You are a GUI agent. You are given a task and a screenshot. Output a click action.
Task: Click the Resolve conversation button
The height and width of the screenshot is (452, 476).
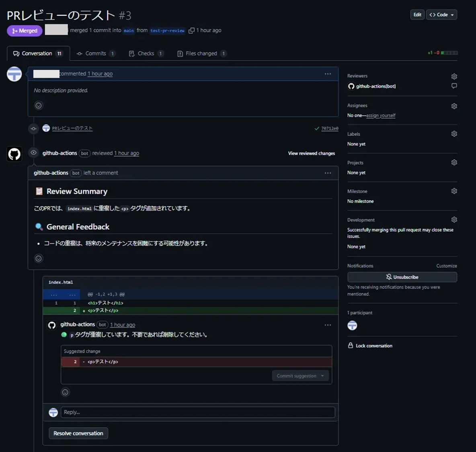(x=78, y=433)
